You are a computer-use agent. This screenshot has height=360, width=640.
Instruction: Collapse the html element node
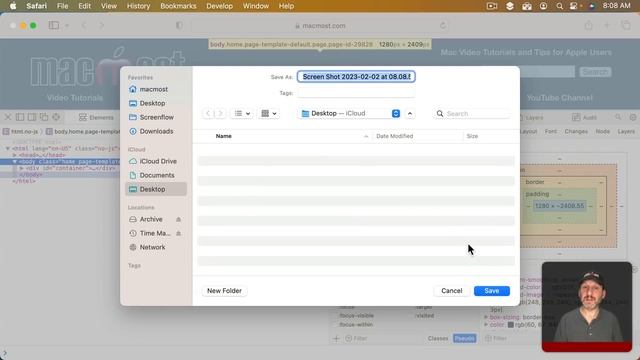[x=7, y=149]
